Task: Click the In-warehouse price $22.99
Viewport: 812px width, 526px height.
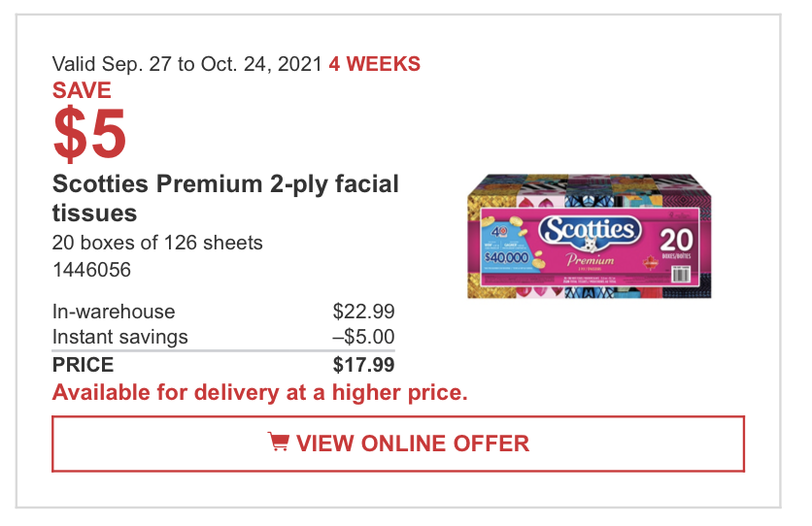Action: 363,312
